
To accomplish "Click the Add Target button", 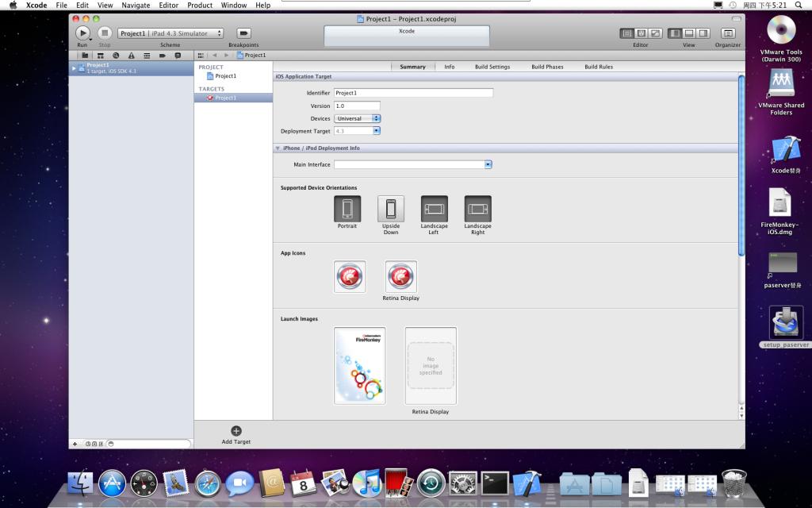I will [x=236, y=435].
